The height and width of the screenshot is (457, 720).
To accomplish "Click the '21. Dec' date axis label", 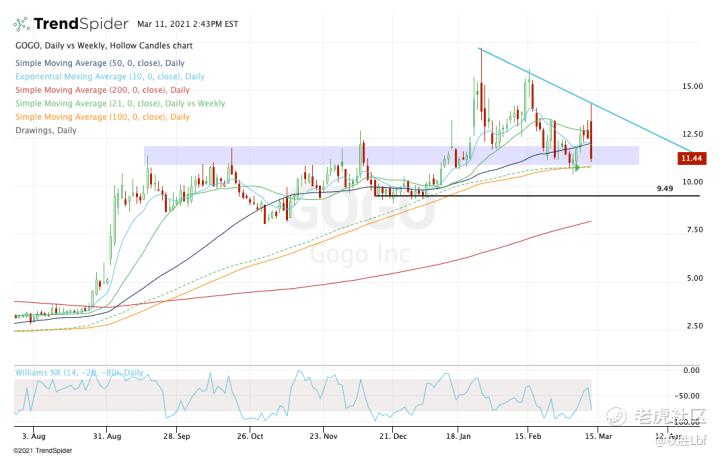I will pos(394,436).
